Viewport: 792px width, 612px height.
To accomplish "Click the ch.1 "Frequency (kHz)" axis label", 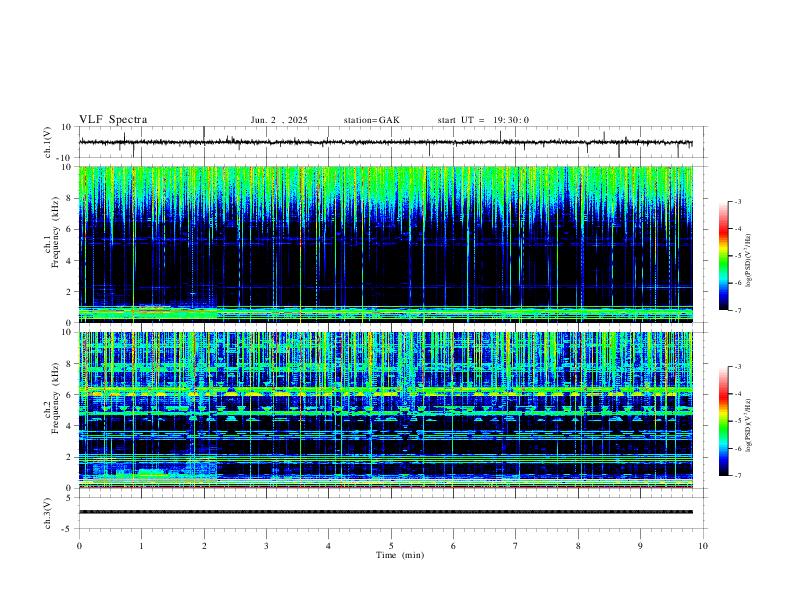I will (x=56, y=232).
